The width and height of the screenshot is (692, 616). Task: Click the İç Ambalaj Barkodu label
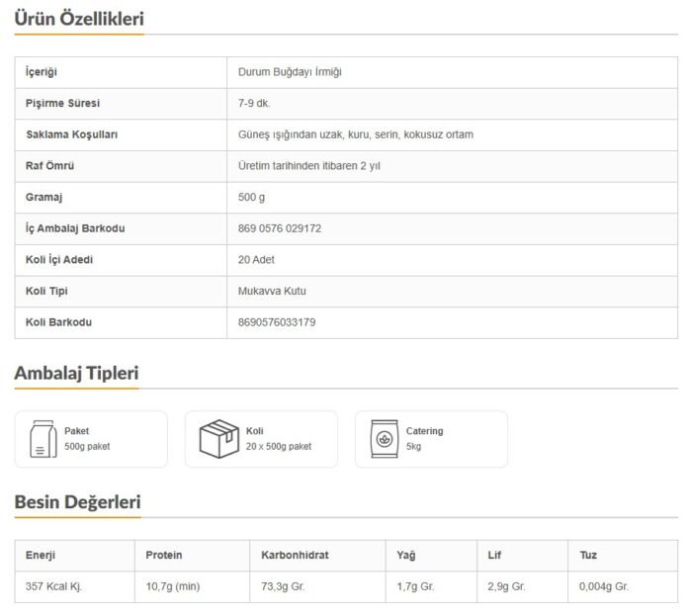pos(75,228)
